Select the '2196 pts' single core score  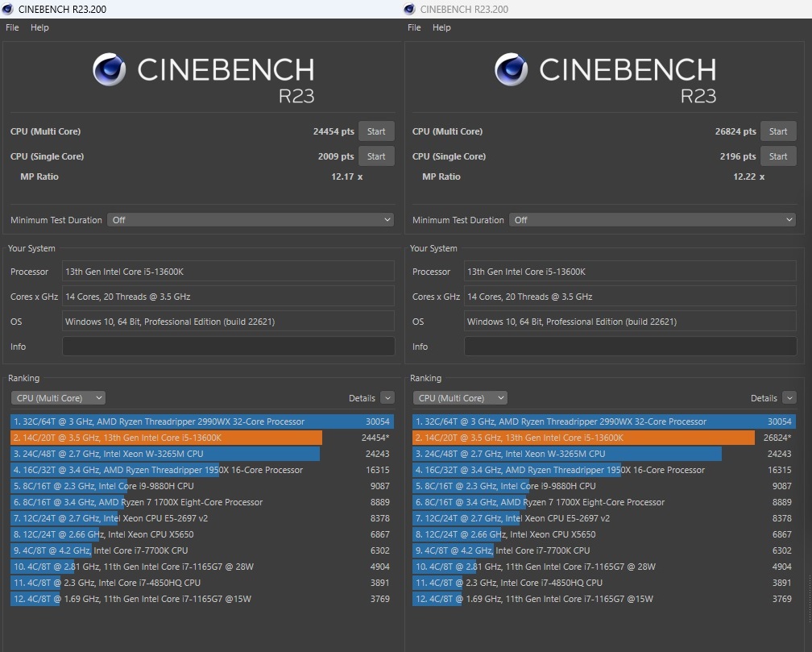pos(738,156)
